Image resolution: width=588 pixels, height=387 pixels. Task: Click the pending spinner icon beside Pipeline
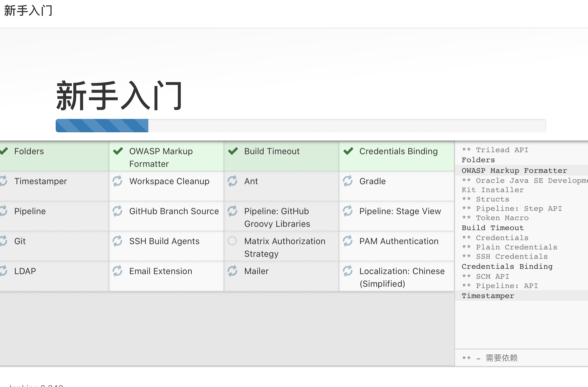[3, 211]
